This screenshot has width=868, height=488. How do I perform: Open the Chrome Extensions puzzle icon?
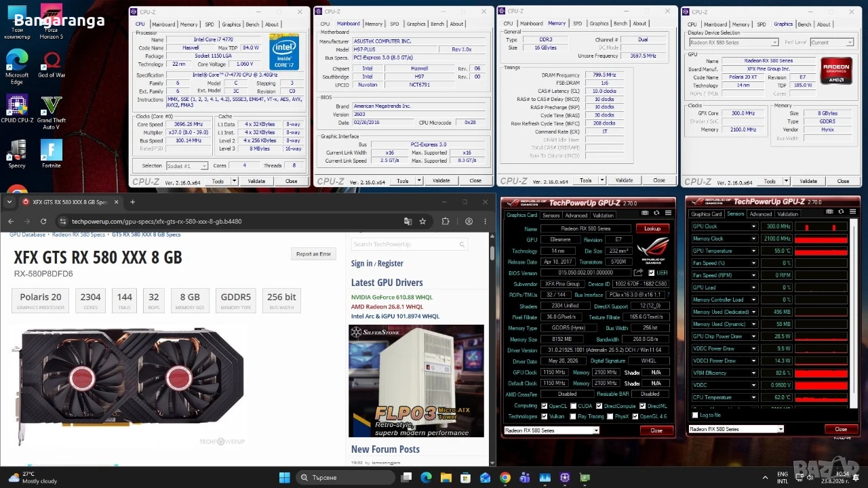[446, 221]
